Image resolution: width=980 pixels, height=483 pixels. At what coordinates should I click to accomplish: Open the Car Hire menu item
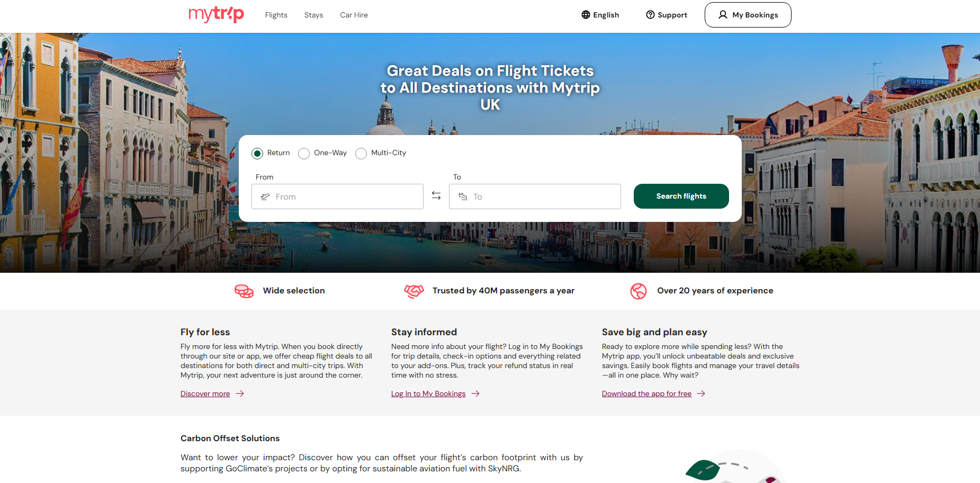354,15
